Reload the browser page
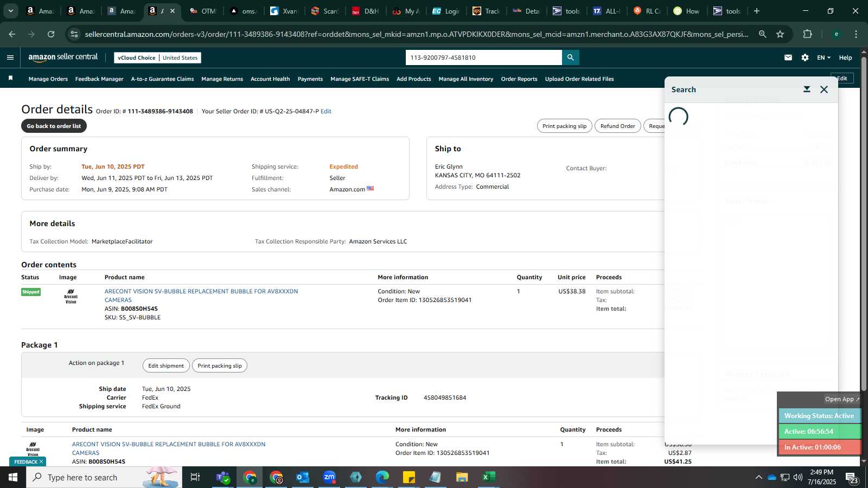868x488 pixels. [x=51, y=34]
